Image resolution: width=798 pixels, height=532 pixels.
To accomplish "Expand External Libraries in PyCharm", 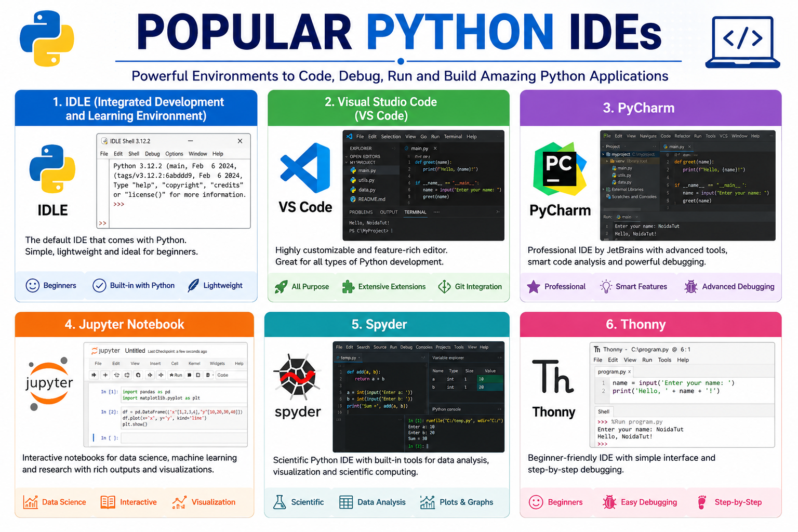I will click(603, 190).
